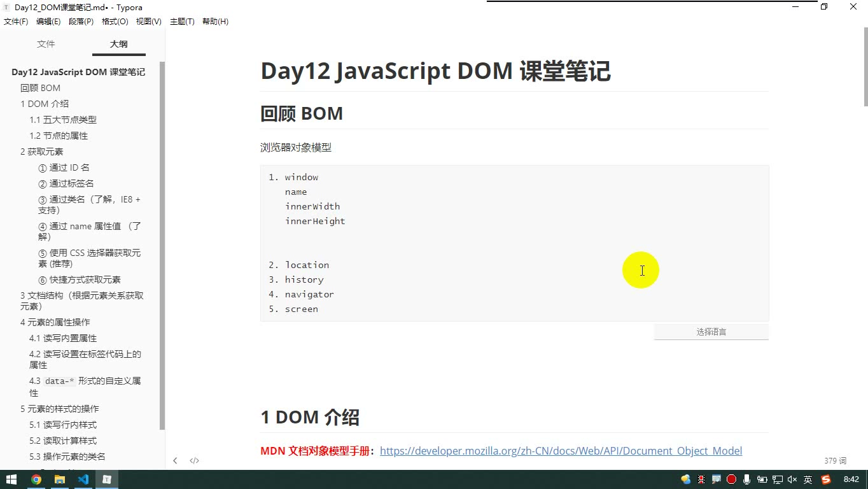868x489 pixels.
Task: Open the 主题(T) menu
Action: tap(182, 22)
